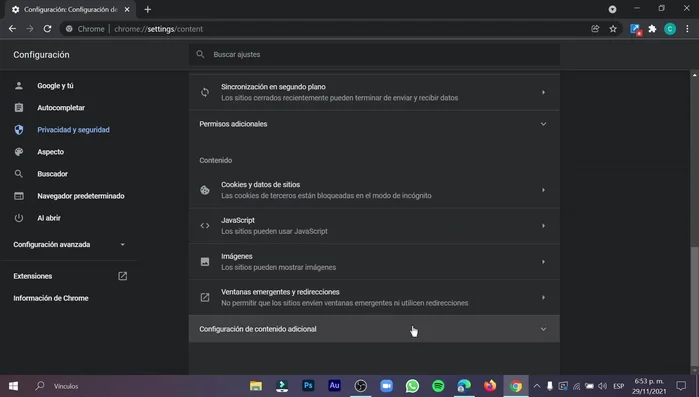
Task: Open the notification center icon
Action: (681, 386)
